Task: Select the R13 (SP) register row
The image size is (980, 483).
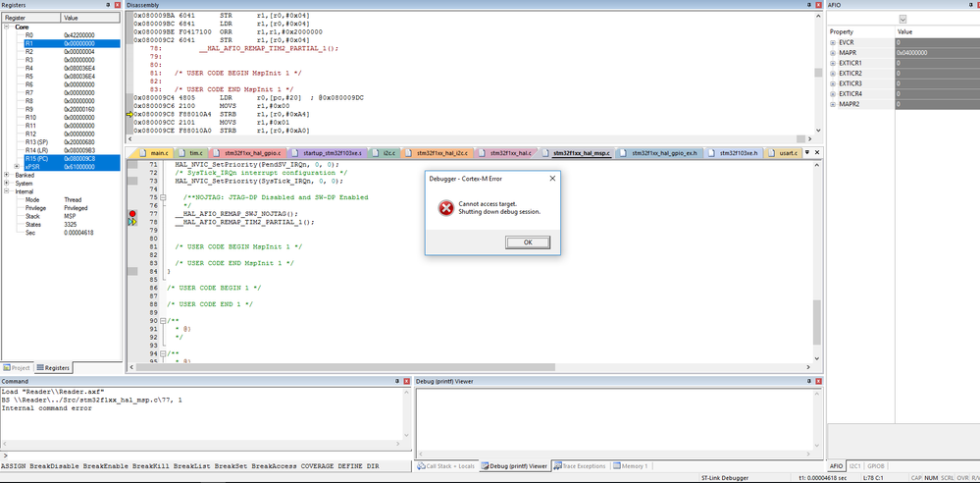Action: (61, 142)
